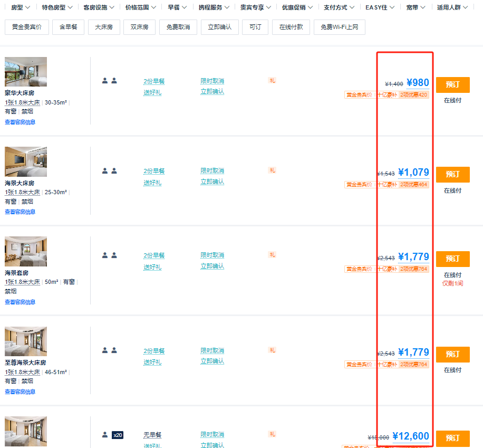Open the 房型 filter dropdown

21,7
